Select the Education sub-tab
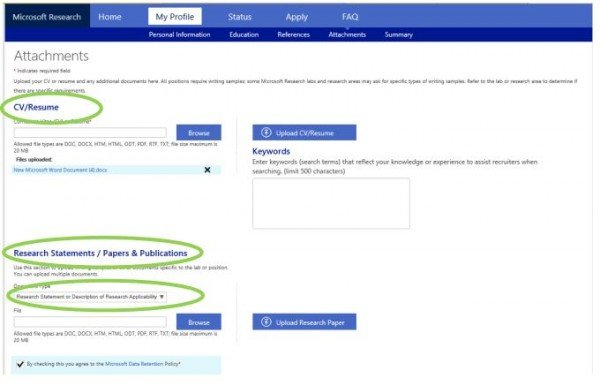600x386 pixels. point(244,34)
